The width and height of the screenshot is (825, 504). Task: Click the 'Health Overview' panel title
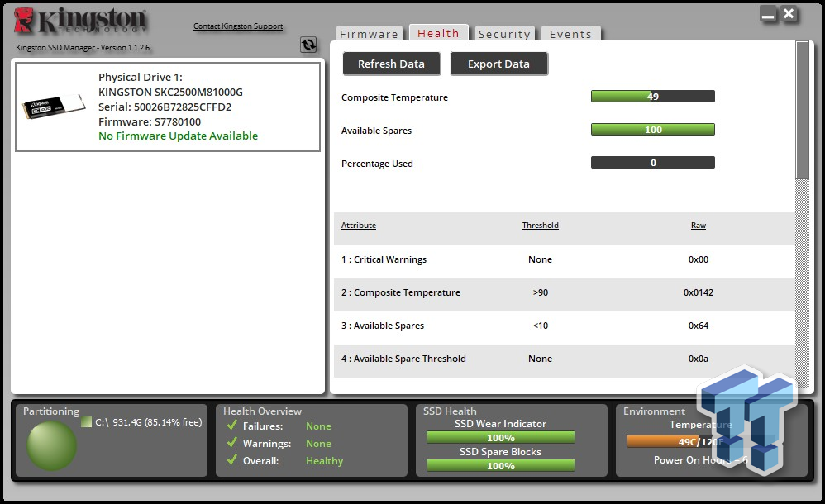[x=262, y=411]
